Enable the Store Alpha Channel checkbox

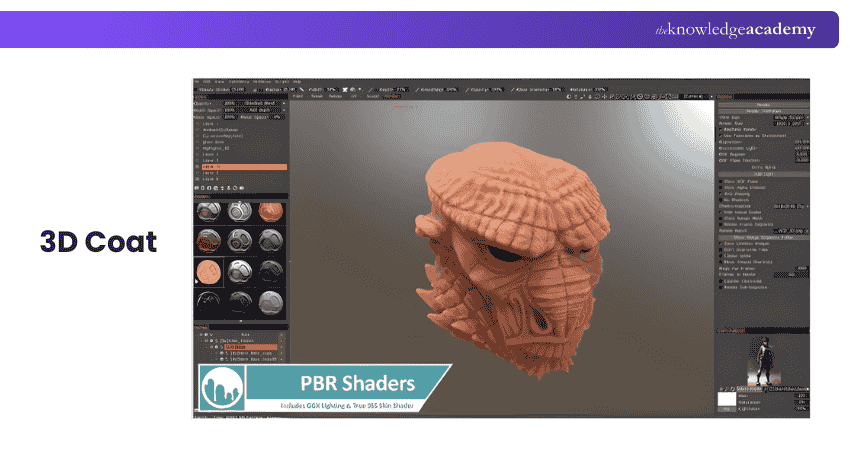721,188
